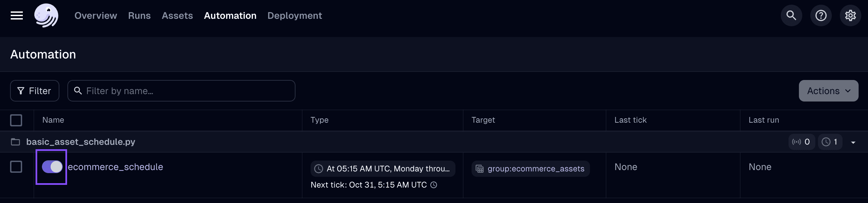Open the Filter options
Viewport: 868px width, 203px height.
pyautogui.click(x=34, y=90)
